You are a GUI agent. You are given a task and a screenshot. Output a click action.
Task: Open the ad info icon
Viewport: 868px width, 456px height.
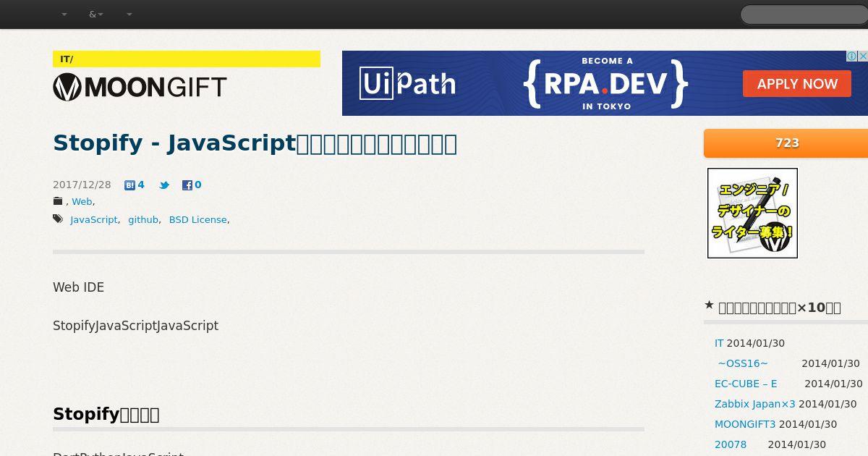pos(852,56)
